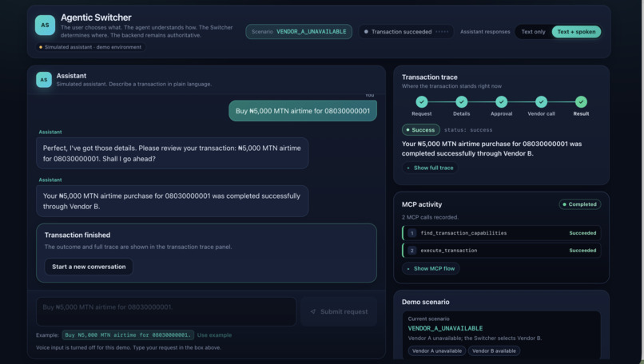Click the user's Buy ₦5,000 MTN airtime message bubble
Image resolution: width=644 pixels, height=364 pixels.
(x=303, y=111)
